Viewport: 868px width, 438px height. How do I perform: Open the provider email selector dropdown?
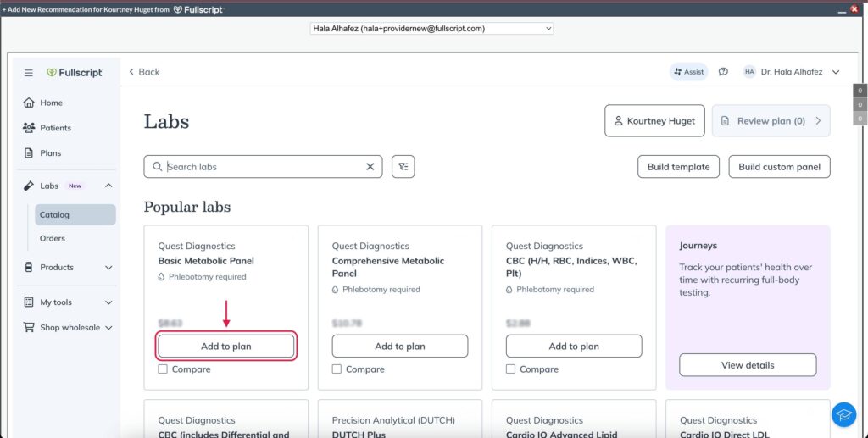pos(431,28)
